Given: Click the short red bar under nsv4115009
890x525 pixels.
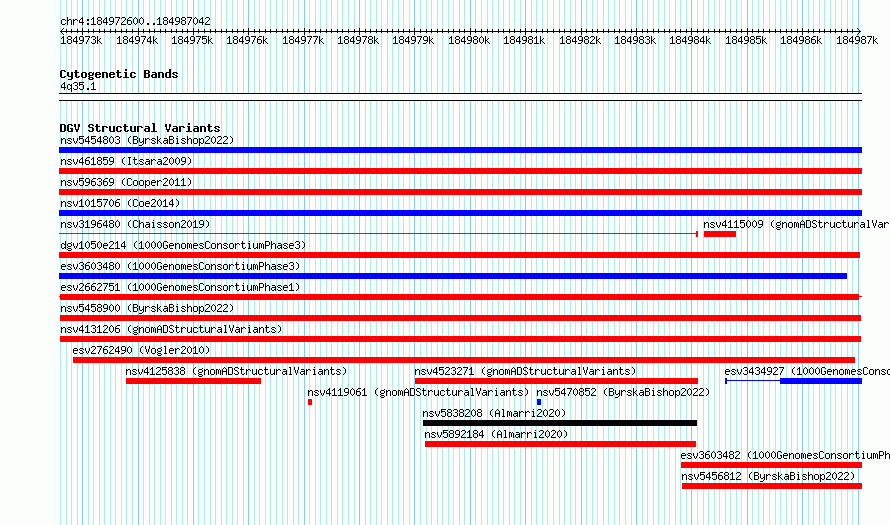Looking at the screenshot, I should (x=720, y=234).
